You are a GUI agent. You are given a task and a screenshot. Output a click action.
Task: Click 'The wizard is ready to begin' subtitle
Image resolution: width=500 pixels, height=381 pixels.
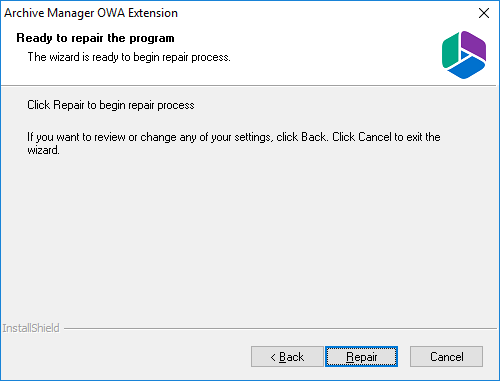(129, 57)
